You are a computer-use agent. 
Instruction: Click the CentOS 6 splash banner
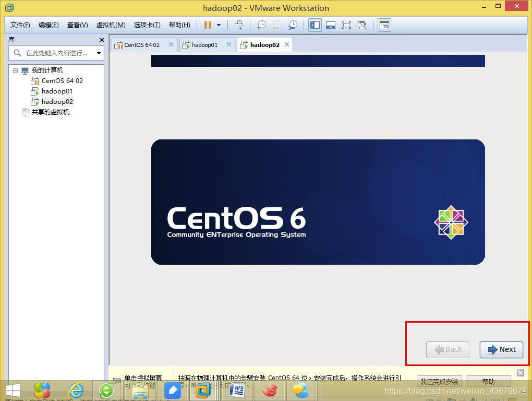(x=318, y=202)
